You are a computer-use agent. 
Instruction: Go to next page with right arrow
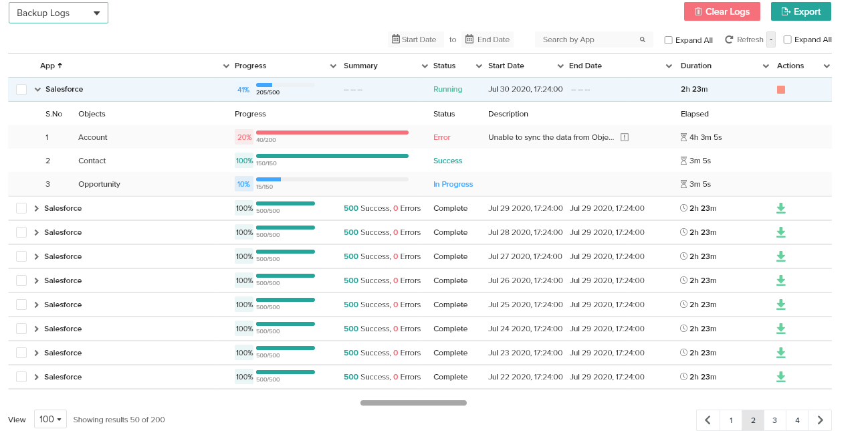(820, 420)
